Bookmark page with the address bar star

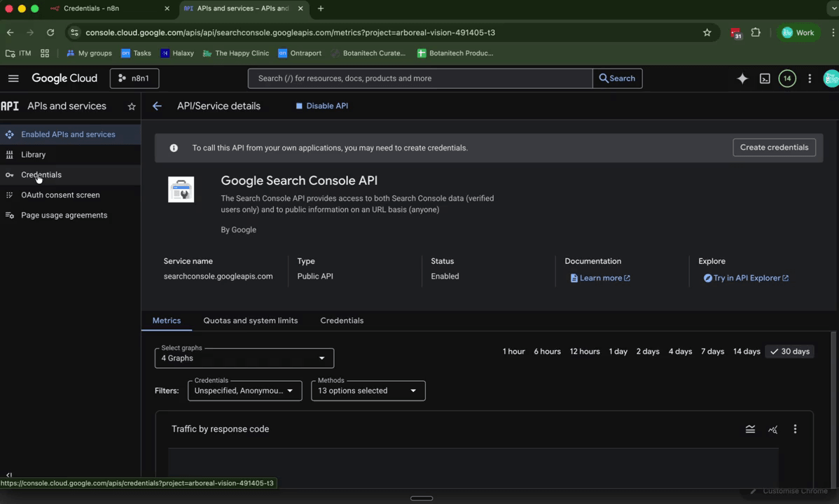coord(707,32)
